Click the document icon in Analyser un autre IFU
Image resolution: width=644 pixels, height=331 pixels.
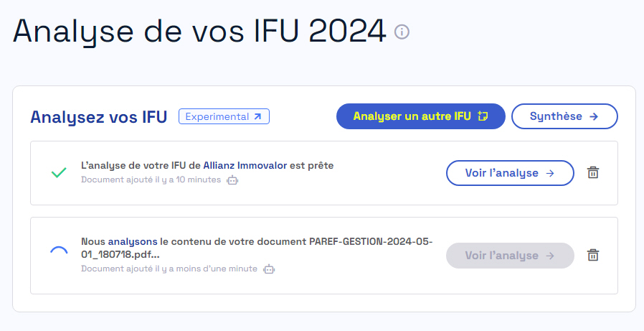coord(483,116)
